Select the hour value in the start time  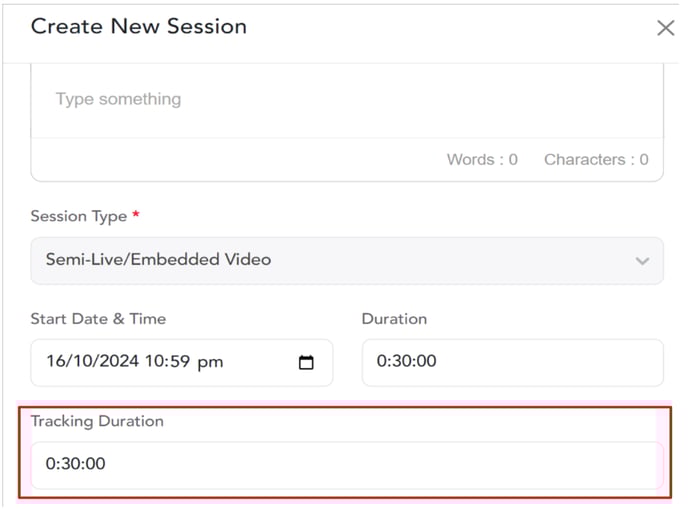pyautogui.click(x=155, y=361)
